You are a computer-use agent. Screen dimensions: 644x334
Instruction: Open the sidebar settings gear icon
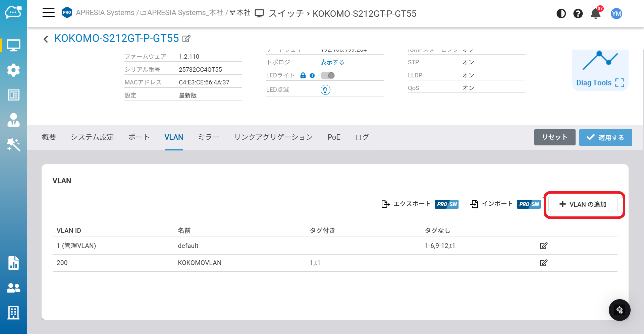(13, 70)
